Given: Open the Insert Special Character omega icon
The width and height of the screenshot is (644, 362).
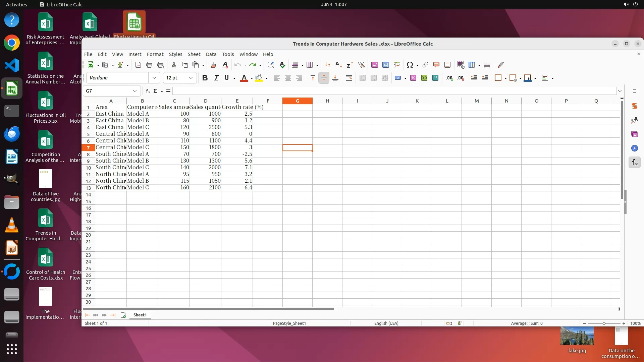Looking at the screenshot, I should (x=410, y=65).
